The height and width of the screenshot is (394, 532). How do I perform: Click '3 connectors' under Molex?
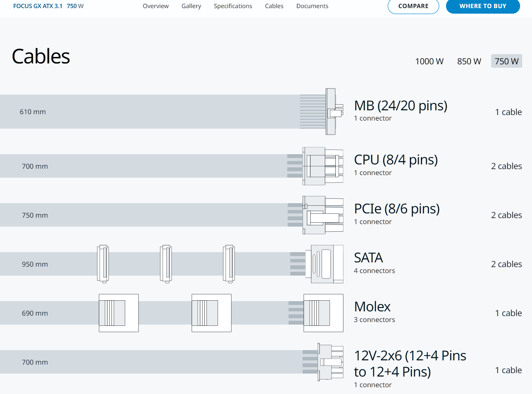375,319
